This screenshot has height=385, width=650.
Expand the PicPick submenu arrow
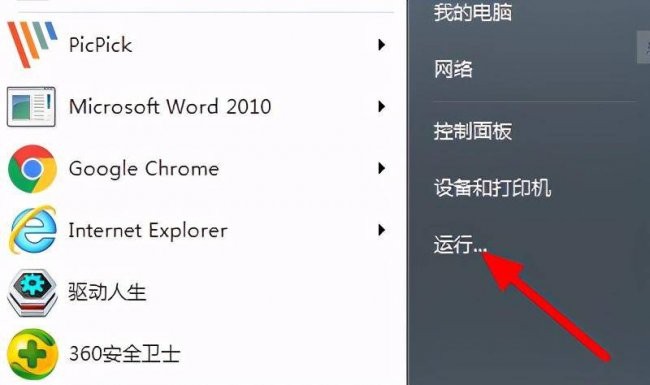(381, 44)
